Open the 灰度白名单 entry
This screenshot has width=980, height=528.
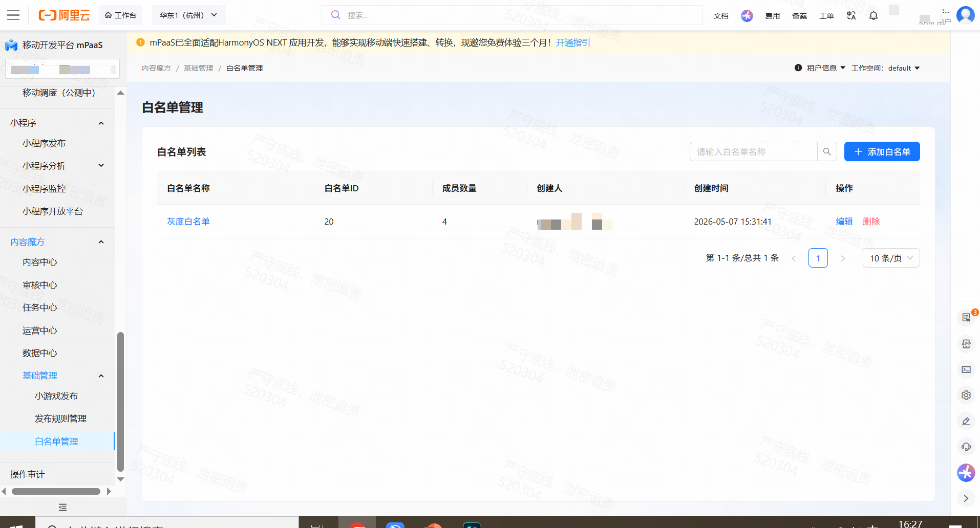(188, 222)
